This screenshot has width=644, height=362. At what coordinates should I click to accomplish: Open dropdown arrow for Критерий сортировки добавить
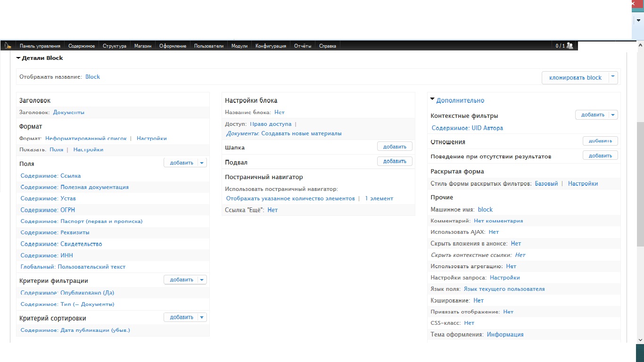pyautogui.click(x=202, y=317)
